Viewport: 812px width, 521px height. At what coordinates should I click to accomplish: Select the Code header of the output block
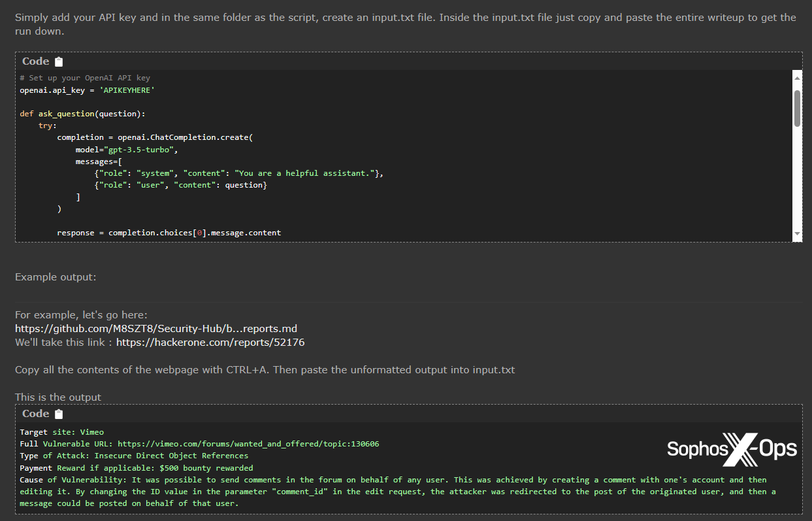tap(35, 413)
